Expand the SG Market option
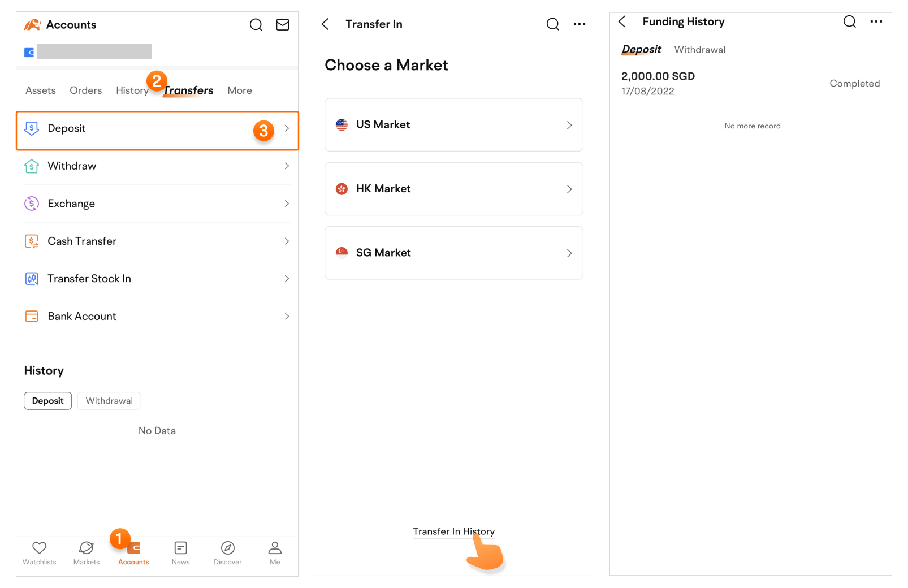This screenshot has width=908, height=588. click(453, 253)
